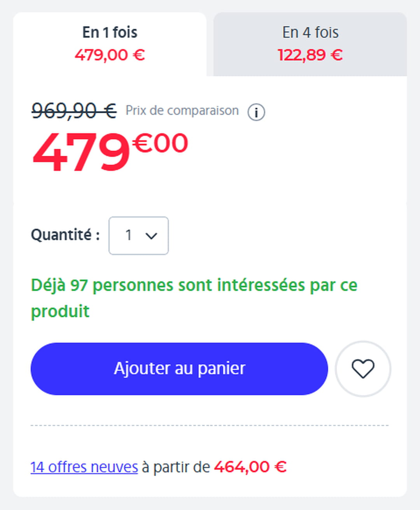Click the à partir de text
Viewport: 420px width, 510px height.
[x=176, y=467]
